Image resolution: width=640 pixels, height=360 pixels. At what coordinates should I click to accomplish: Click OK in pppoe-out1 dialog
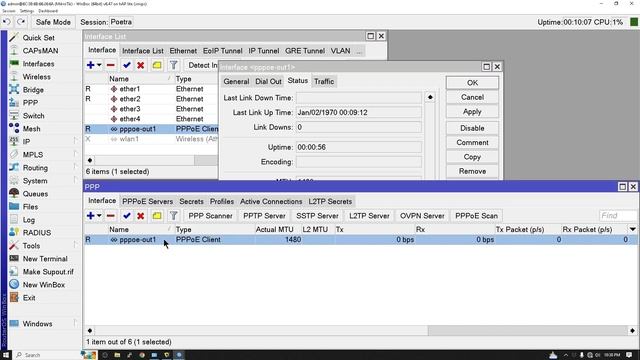472,83
